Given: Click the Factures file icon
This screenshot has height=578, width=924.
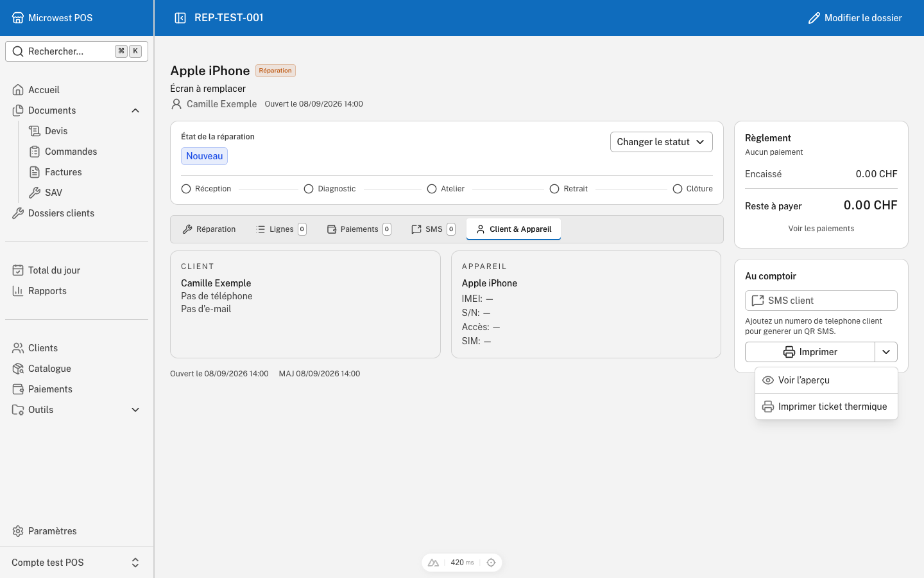Looking at the screenshot, I should point(35,172).
